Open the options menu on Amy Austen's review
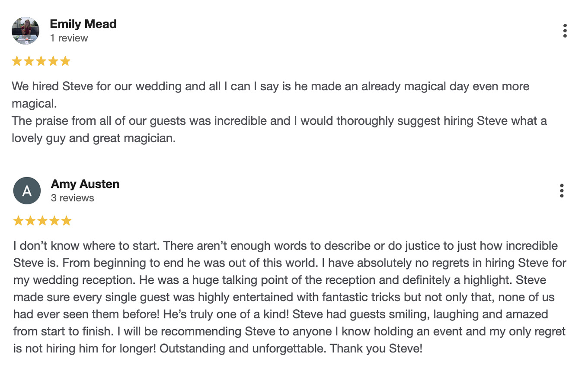 coord(562,190)
